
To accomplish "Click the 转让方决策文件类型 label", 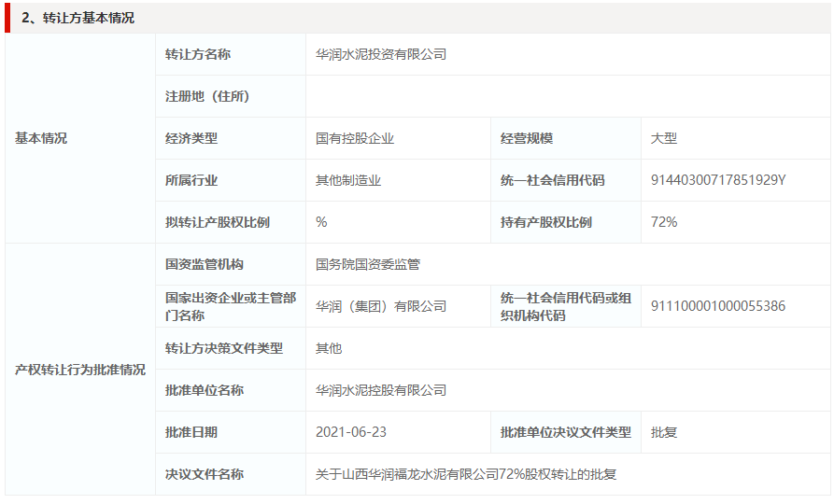I will pyautogui.click(x=224, y=348).
